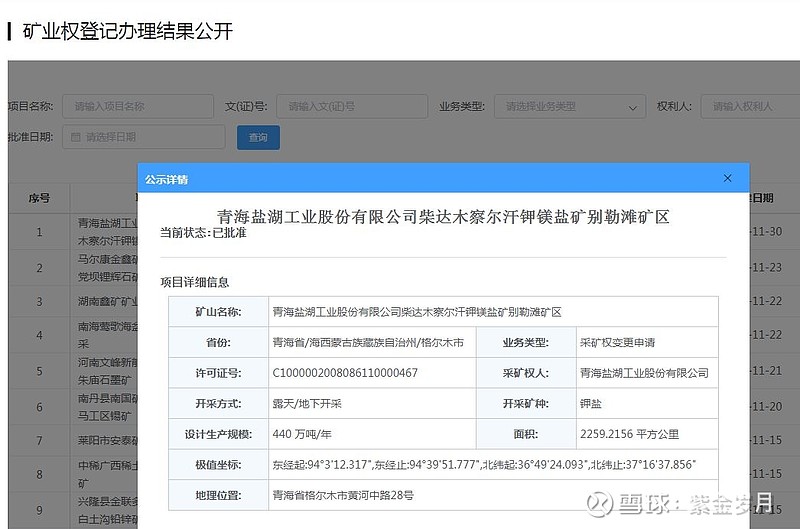Click the 当前状态:已批准 status text
The height and width of the screenshot is (529, 800).
(203, 233)
